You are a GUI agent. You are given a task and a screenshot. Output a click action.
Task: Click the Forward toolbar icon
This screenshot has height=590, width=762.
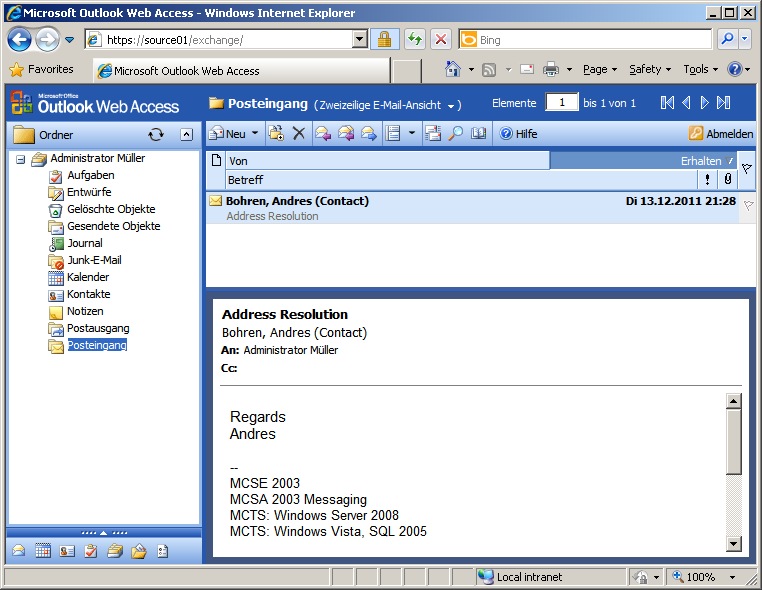click(x=369, y=134)
